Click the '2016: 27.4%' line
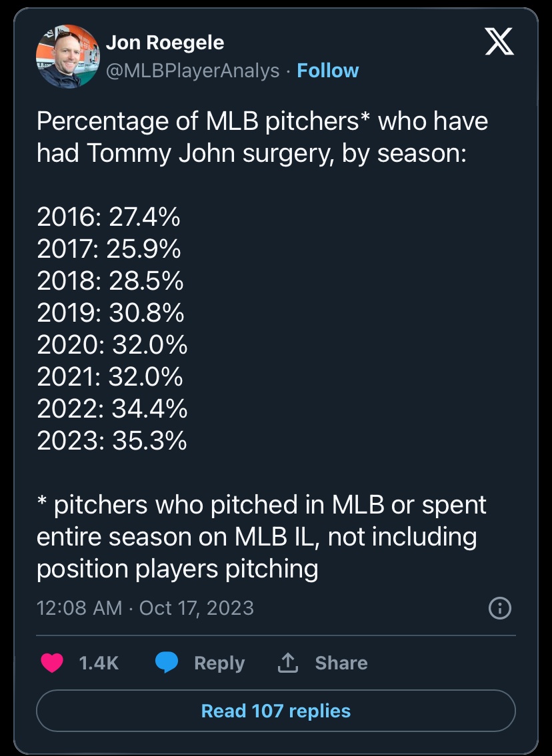Screen dimensions: 552x756 (x=109, y=217)
